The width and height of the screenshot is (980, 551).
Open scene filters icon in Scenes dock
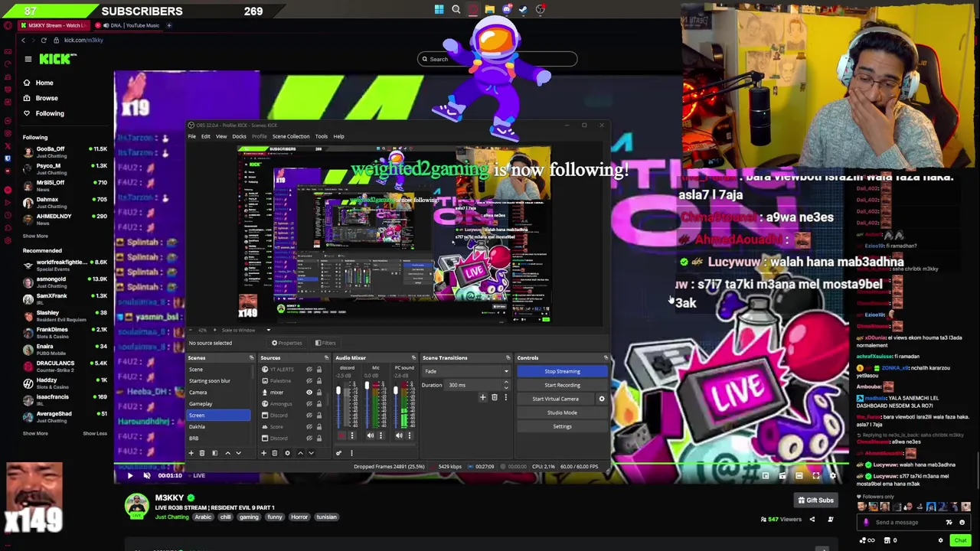coord(214,453)
